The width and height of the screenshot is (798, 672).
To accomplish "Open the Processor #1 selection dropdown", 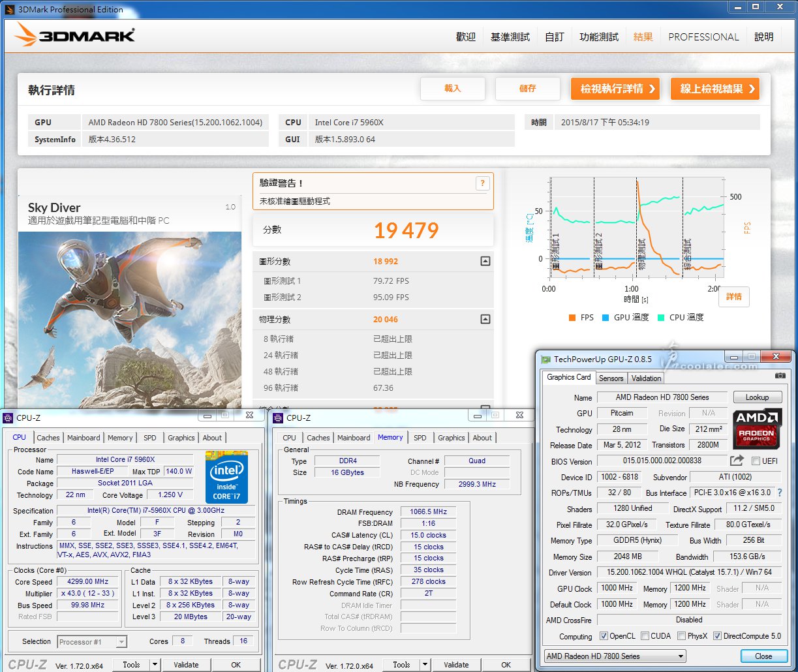I will (92, 642).
